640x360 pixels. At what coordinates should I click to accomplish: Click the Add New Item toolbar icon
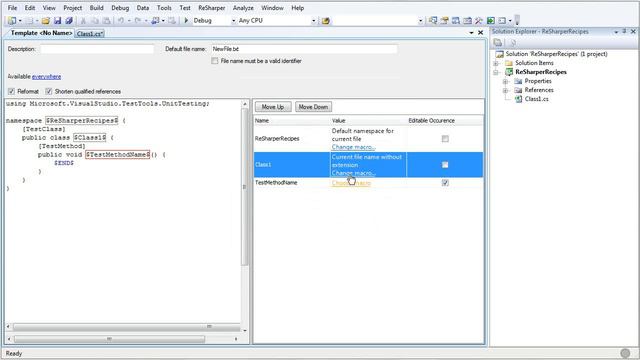(x=29, y=20)
